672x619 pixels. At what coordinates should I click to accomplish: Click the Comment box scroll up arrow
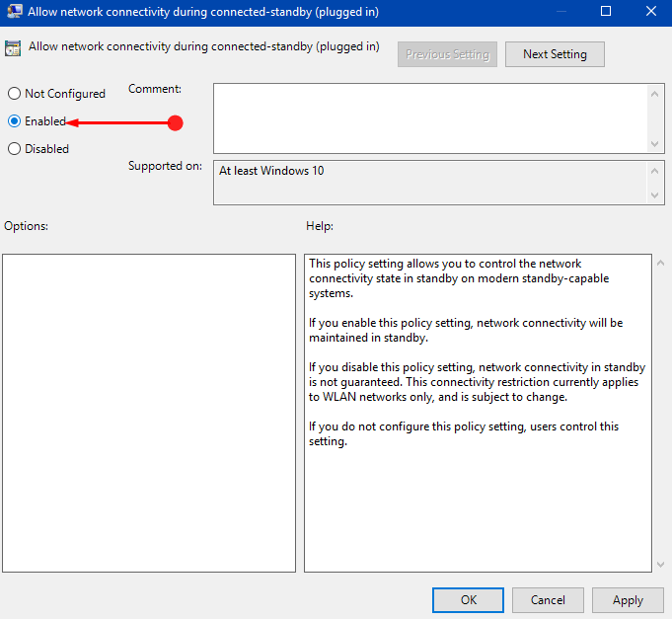pyautogui.click(x=654, y=94)
